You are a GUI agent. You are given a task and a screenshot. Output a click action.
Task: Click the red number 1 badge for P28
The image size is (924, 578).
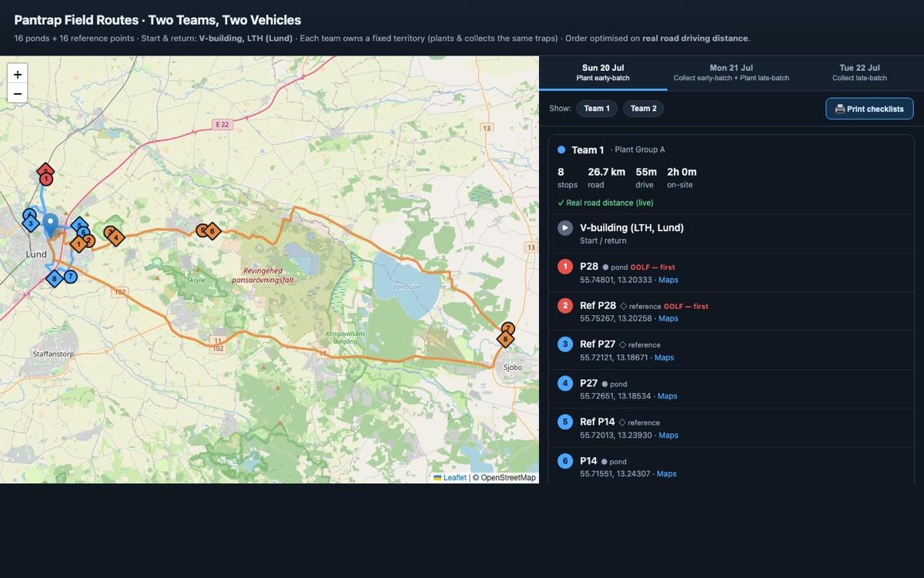(x=565, y=267)
